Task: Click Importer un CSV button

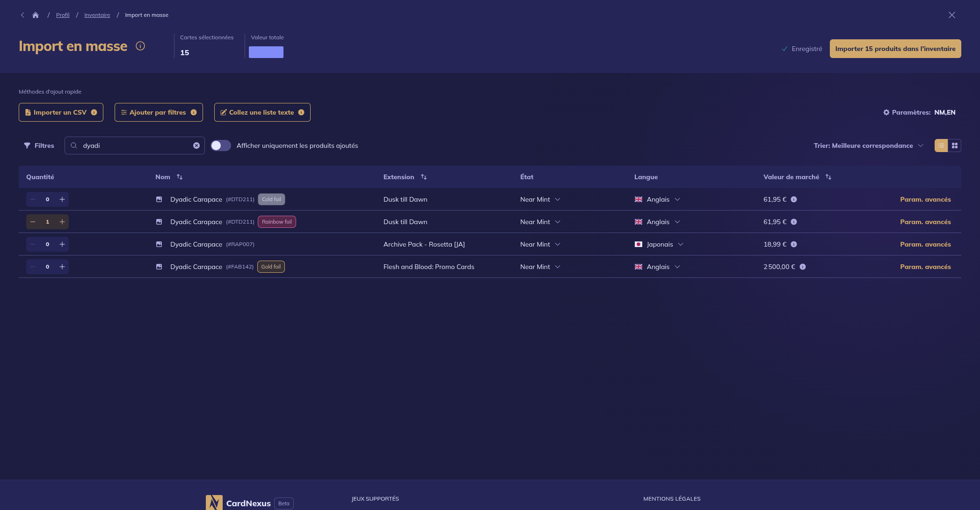Action: [x=61, y=112]
